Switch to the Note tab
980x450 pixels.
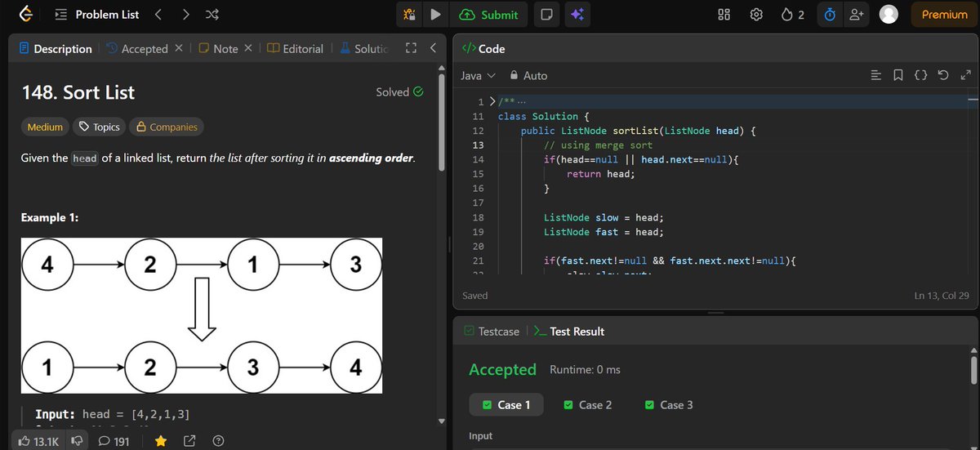point(217,49)
